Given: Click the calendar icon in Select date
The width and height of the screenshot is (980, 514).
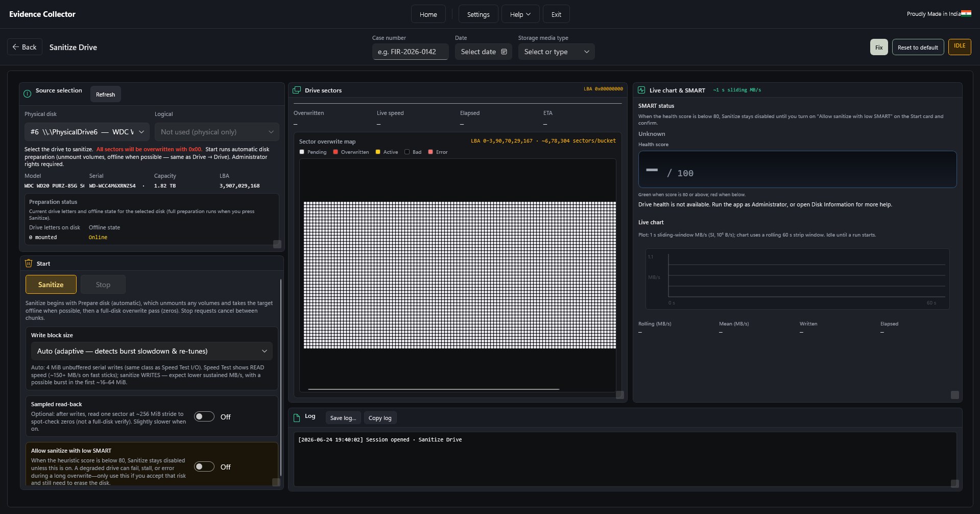Looking at the screenshot, I should (504, 52).
